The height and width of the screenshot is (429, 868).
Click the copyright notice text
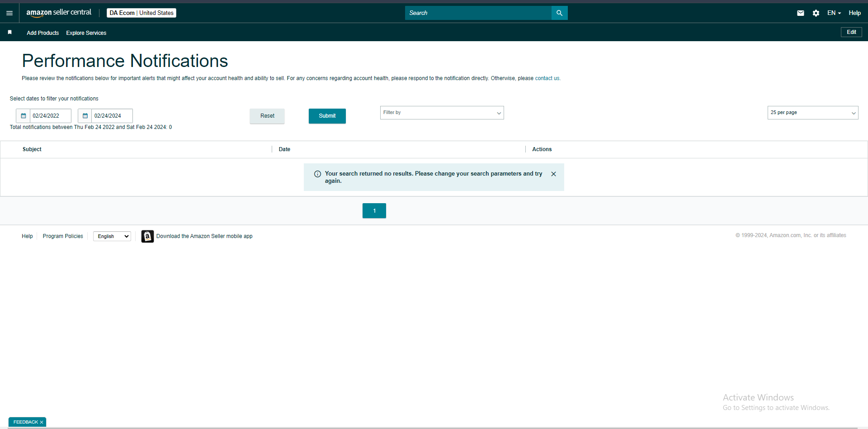coord(791,235)
